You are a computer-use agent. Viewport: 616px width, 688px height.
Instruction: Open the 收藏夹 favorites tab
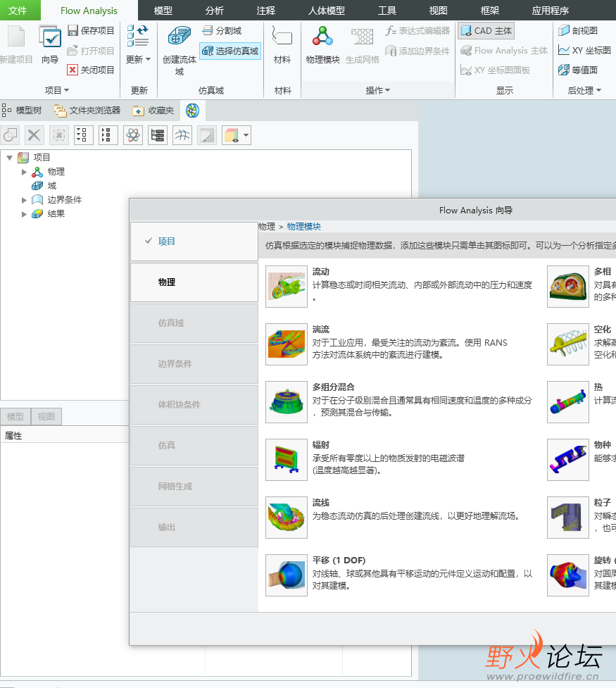[x=153, y=110]
